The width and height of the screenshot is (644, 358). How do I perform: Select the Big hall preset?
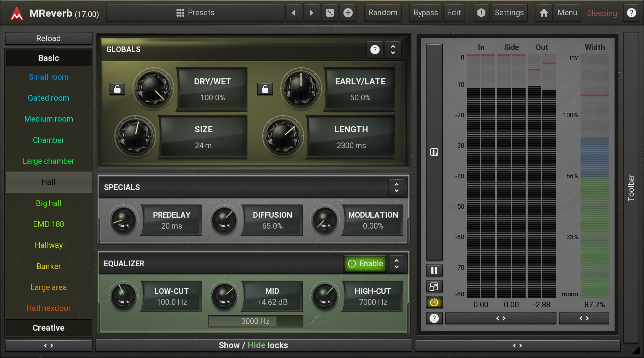click(49, 203)
